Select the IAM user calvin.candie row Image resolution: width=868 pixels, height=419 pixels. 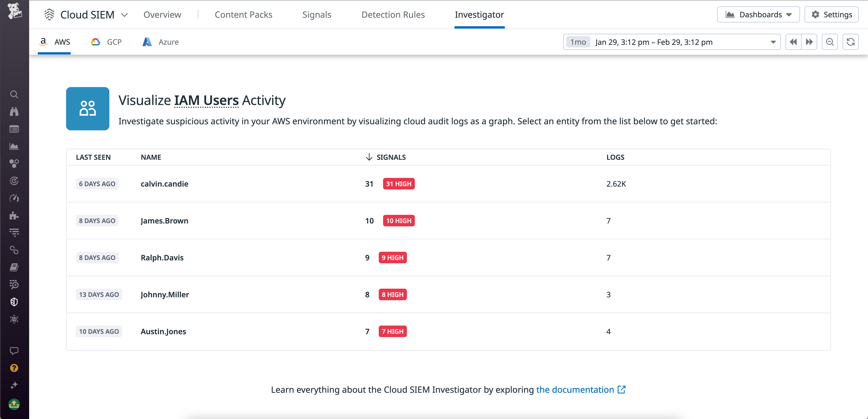164,184
